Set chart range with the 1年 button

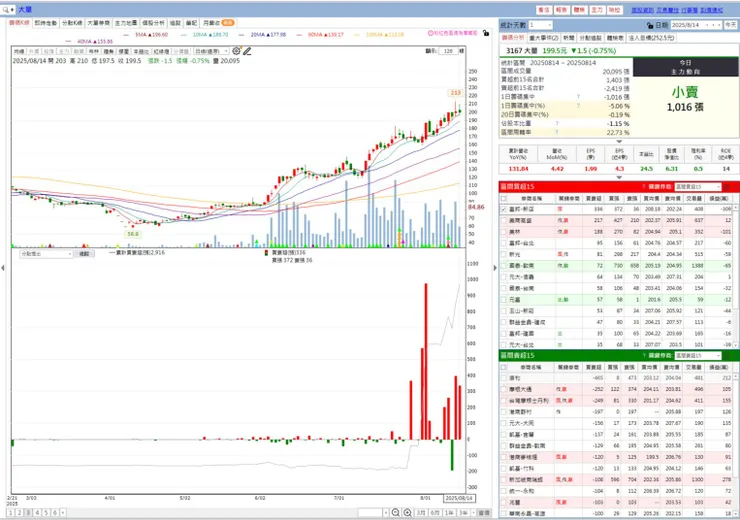(x=449, y=512)
